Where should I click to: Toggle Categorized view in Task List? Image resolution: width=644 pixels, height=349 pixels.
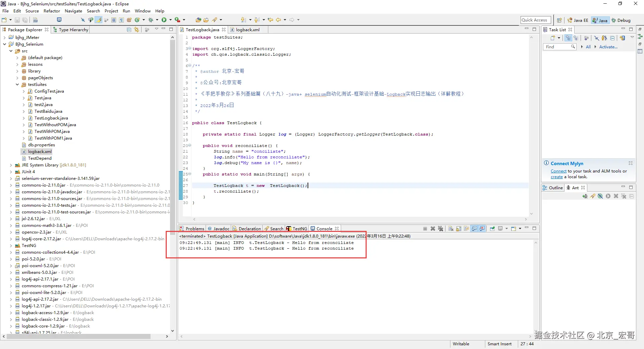(568, 38)
